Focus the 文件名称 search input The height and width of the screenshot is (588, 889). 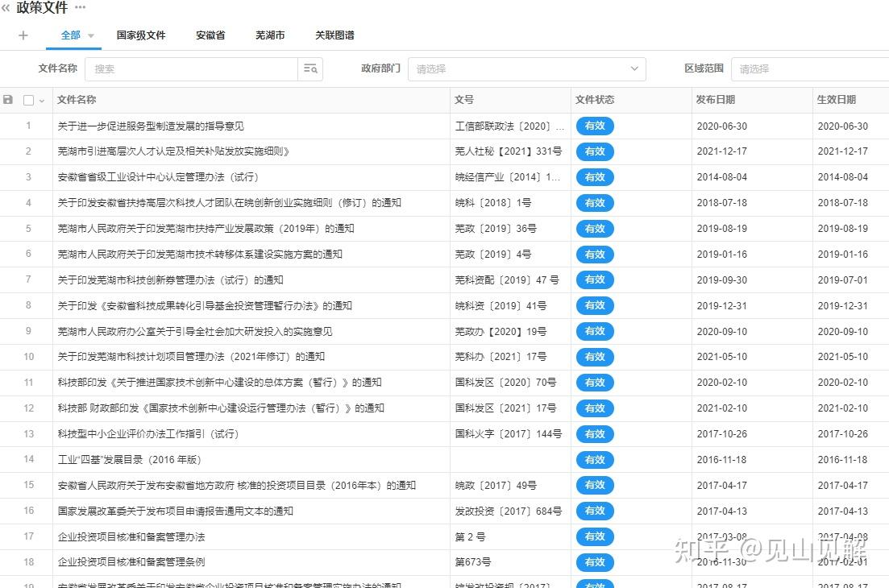[x=191, y=68]
